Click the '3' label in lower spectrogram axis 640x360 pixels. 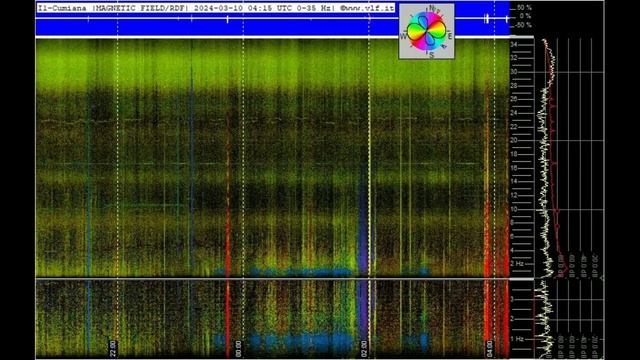[512, 300]
